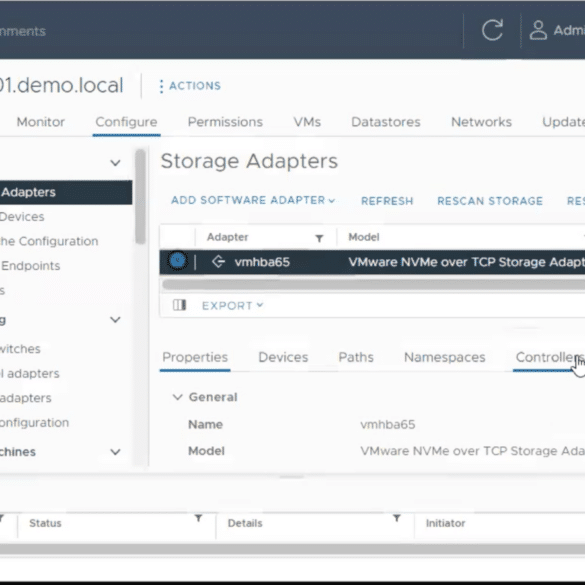Click the Details column filter icon
This screenshot has height=585, width=585.
coord(397,518)
